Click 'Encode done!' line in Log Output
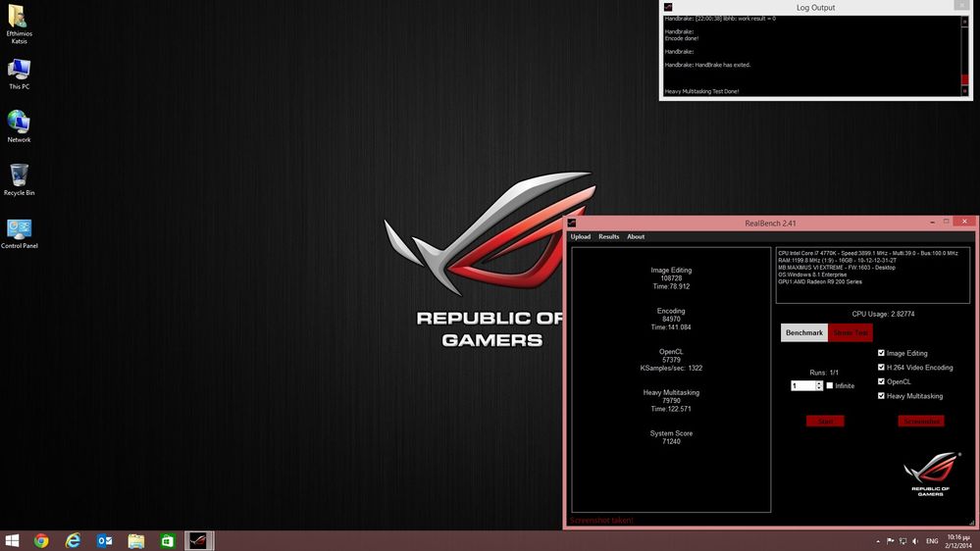980x551 pixels. (681, 39)
